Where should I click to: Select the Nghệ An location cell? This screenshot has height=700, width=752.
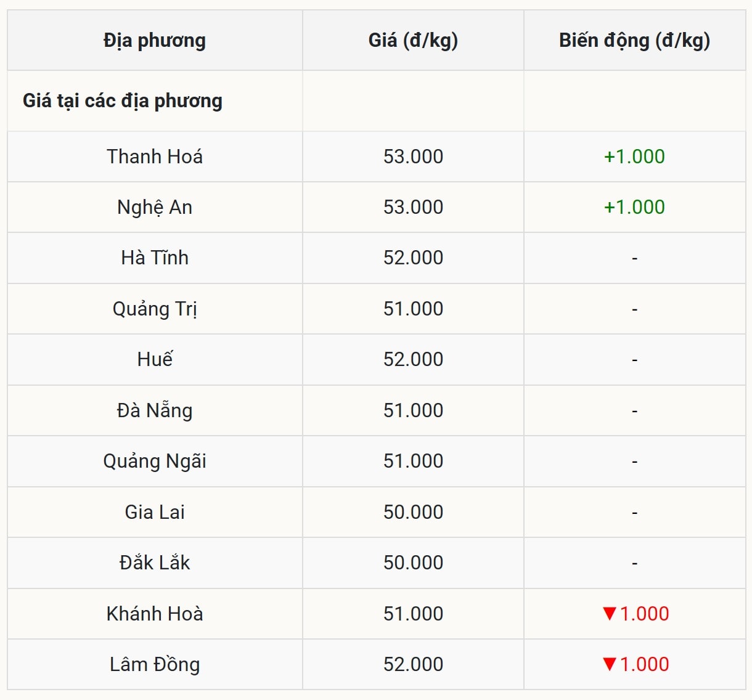coord(155,207)
